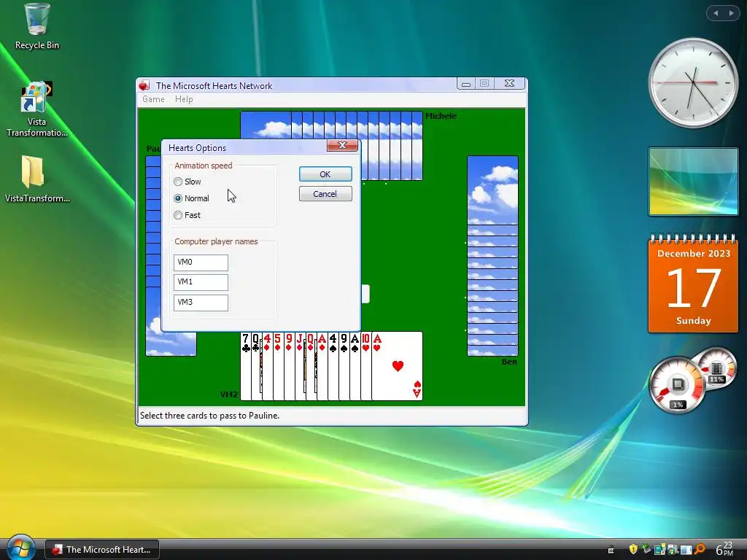Viewport: 747px width, 560px height.
Task: Open the taskbar clock showing 6:23 PM
Action: tap(724, 549)
